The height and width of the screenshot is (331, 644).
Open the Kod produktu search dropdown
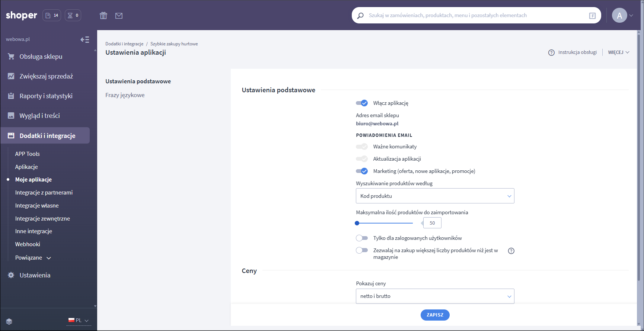(x=435, y=196)
